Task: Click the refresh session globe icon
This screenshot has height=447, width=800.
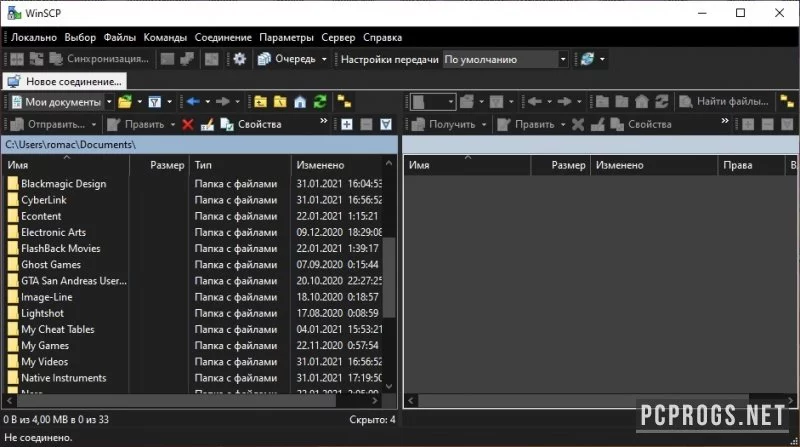Action: [587, 59]
